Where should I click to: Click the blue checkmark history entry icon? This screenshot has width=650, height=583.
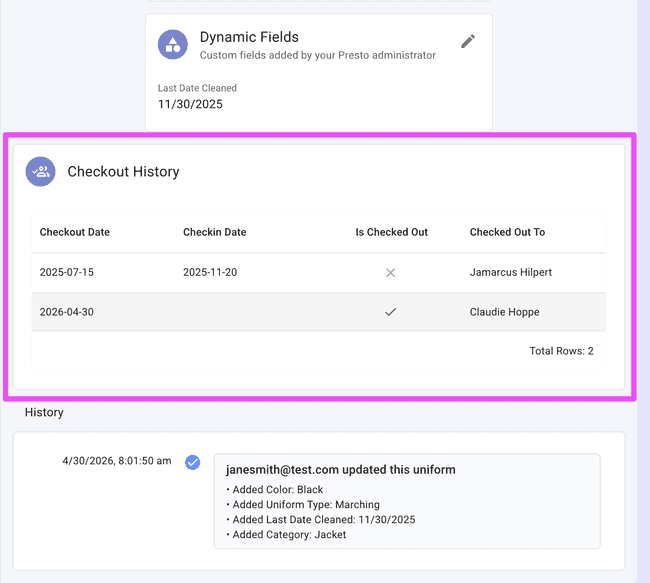point(192,462)
